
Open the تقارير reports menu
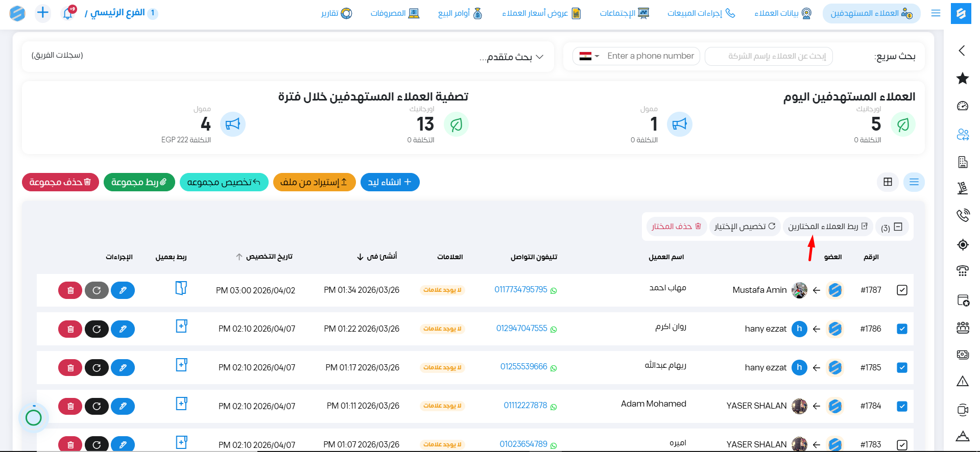pyautogui.click(x=336, y=13)
